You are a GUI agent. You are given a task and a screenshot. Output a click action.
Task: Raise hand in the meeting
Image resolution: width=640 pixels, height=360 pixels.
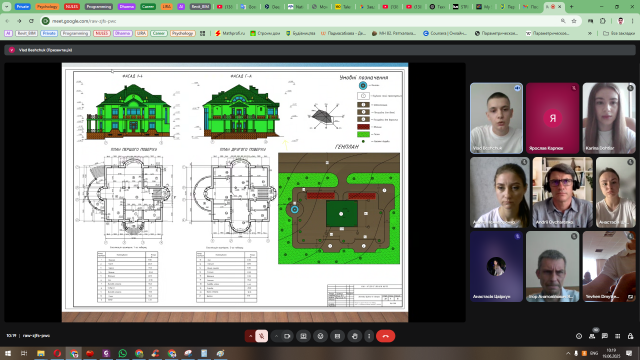[354, 336]
